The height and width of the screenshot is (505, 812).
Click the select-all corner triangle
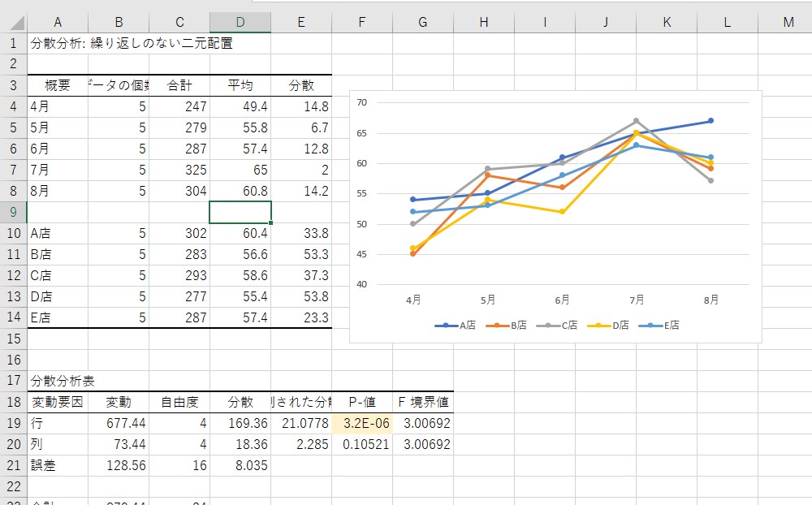(x=17, y=23)
